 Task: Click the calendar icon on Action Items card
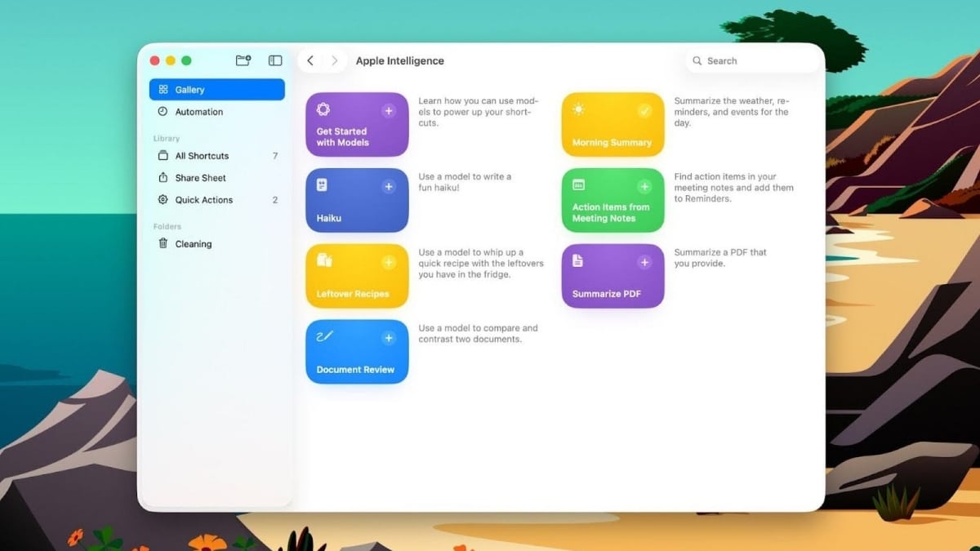[x=578, y=184]
